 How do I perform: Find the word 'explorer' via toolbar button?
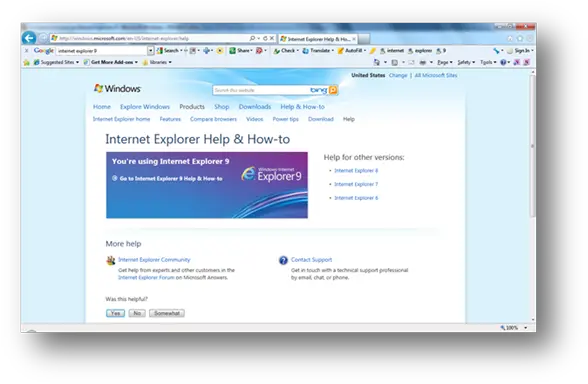pos(420,51)
